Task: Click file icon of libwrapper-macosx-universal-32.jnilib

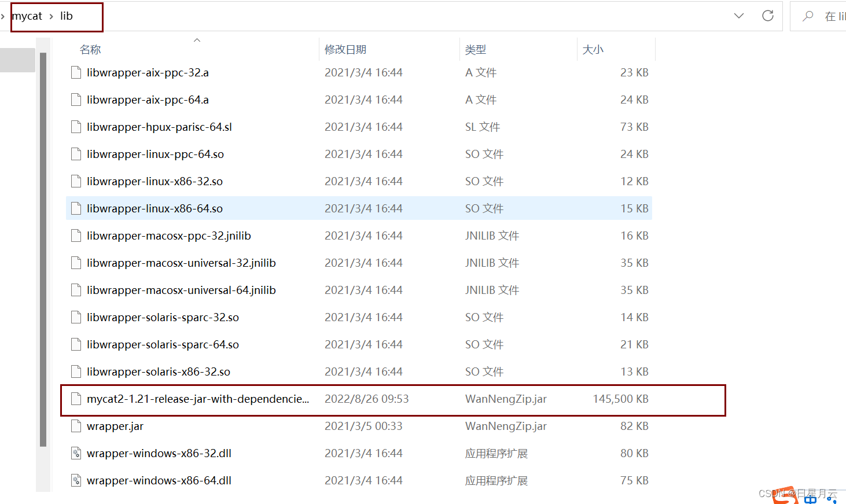Action: pos(76,263)
